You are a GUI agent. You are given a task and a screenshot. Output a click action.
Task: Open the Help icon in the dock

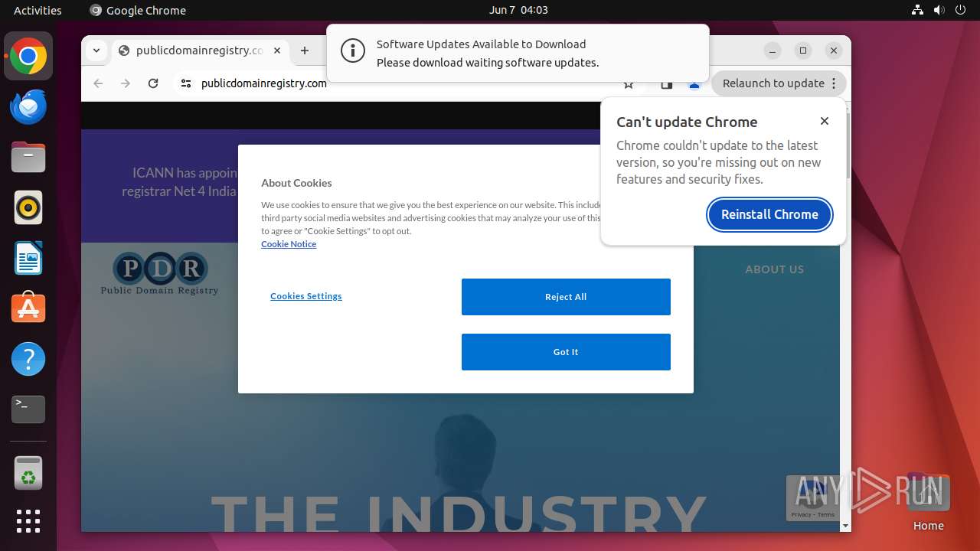28,359
